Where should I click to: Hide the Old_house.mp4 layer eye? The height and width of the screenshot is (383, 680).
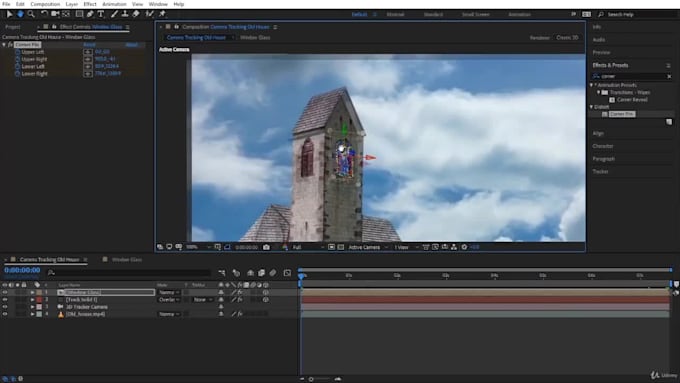pos(5,314)
